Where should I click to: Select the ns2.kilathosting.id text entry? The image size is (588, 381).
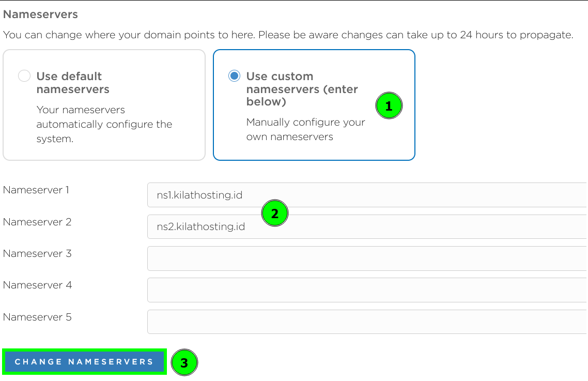[x=200, y=227]
